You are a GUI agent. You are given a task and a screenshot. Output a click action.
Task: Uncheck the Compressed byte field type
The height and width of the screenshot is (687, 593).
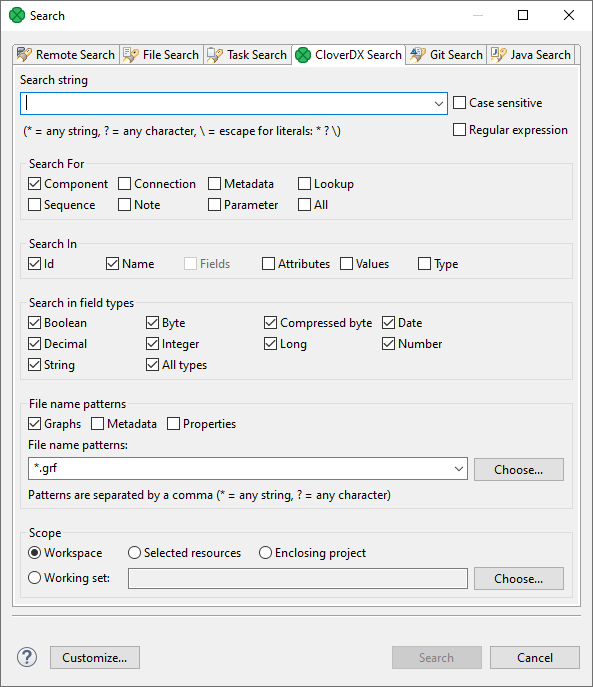tap(270, 323)
